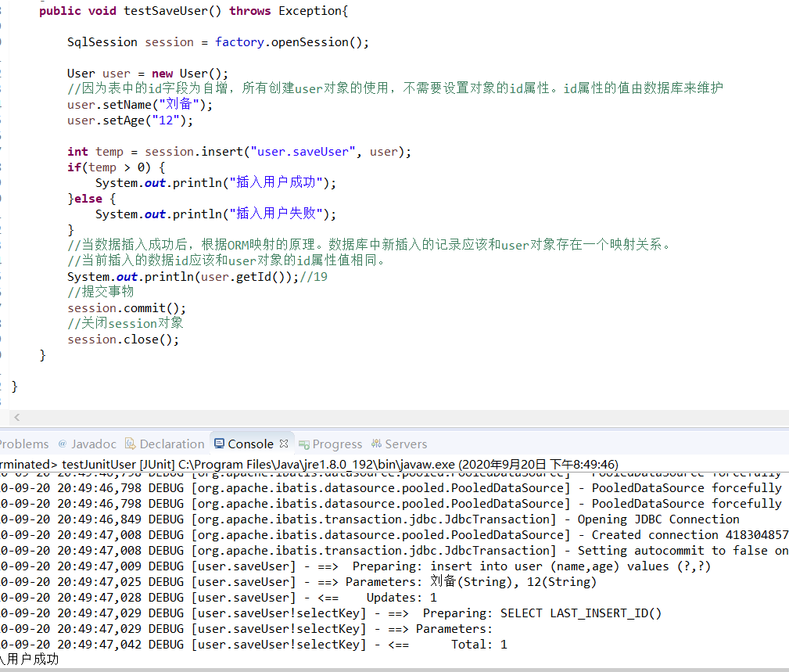
Task: Click the SqlSession type name
Action: (x=102, y=41)
